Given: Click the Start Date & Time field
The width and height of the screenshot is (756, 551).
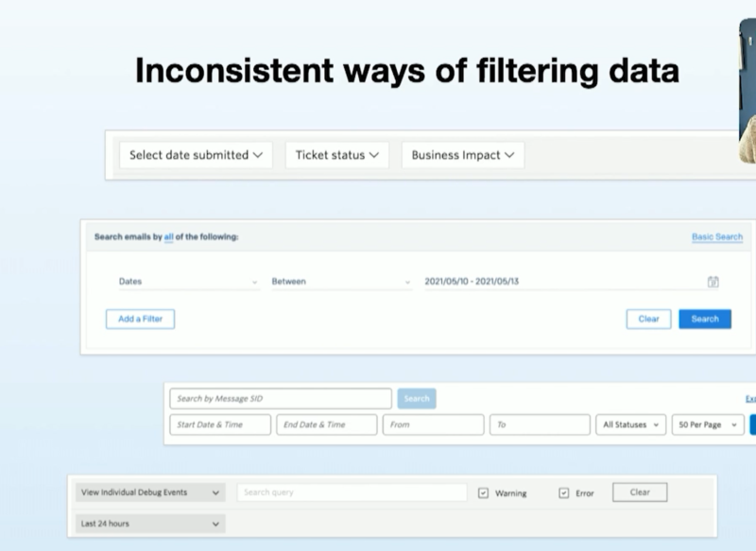Looking at the screenshot, I should pyautogui.click(x=220, y=425).
